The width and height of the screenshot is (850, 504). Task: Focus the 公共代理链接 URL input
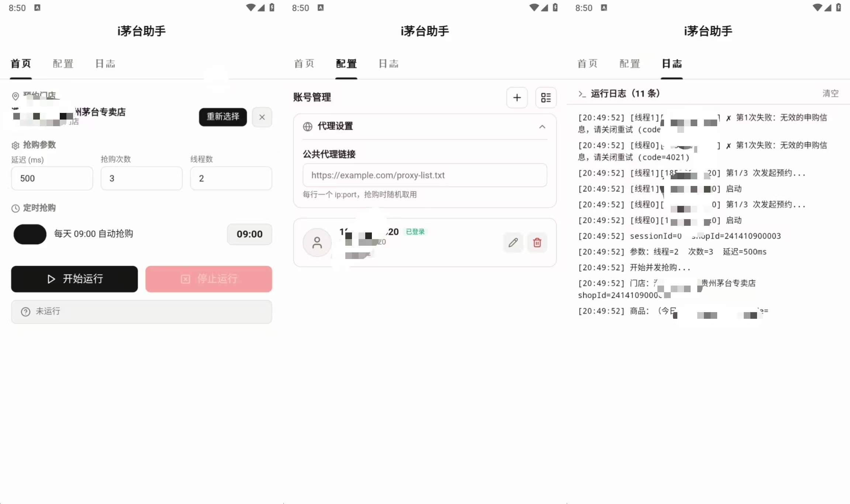pyautogui.click(x=425, y=175)
